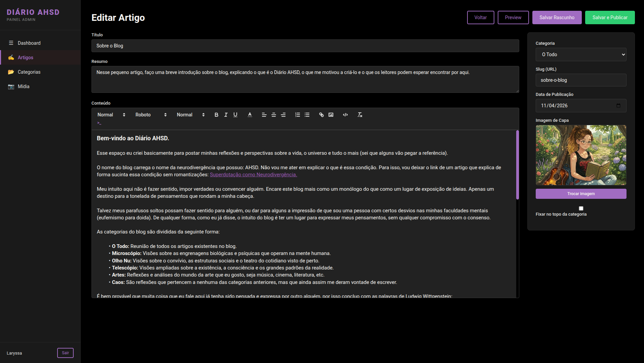
Task: Center align the text
Action: pos(274,115)
